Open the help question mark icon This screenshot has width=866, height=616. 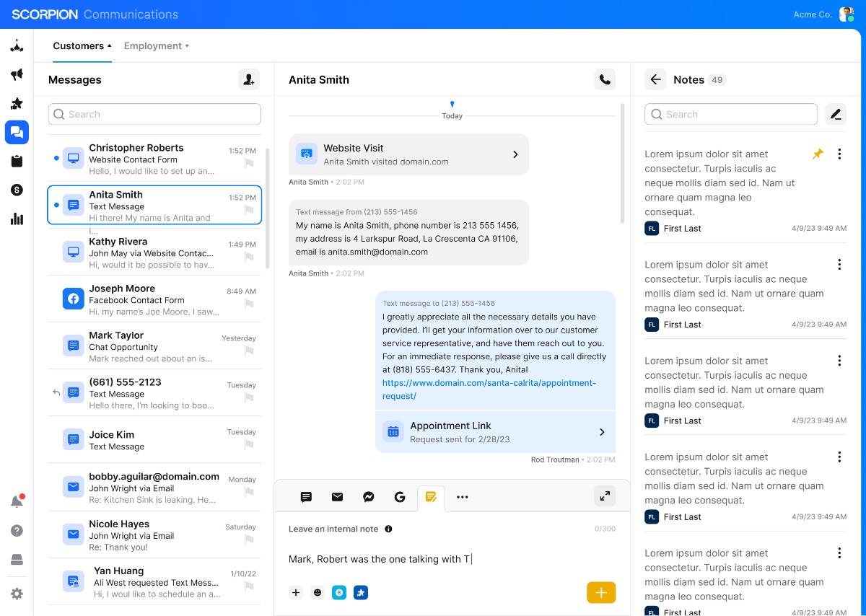[x=17, y=530]
